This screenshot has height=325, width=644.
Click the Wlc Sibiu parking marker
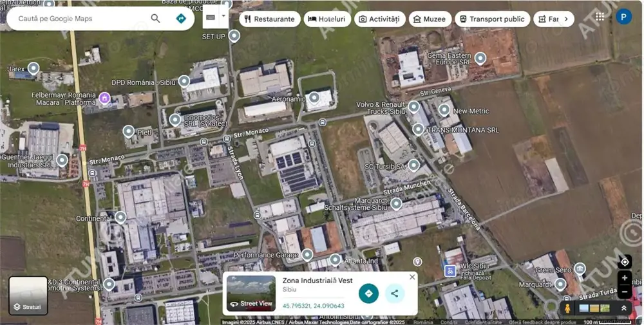click(450, 271)
